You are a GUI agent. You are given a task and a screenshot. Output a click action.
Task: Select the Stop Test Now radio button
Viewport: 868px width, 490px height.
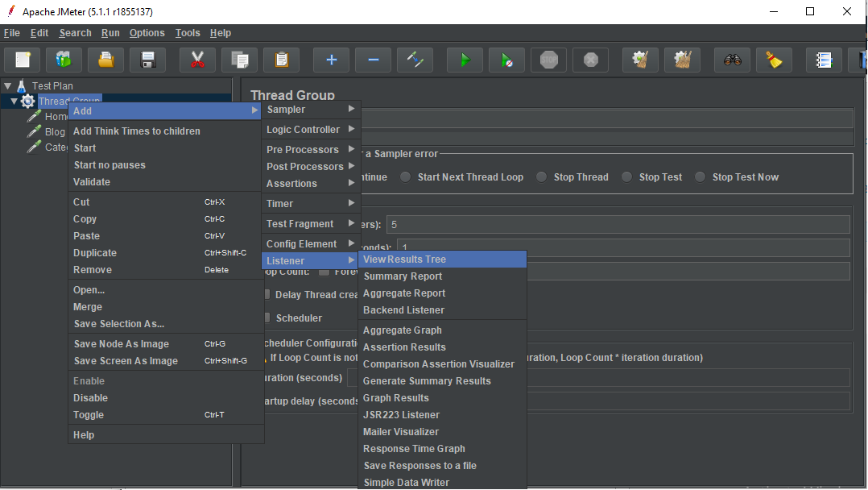701,177
